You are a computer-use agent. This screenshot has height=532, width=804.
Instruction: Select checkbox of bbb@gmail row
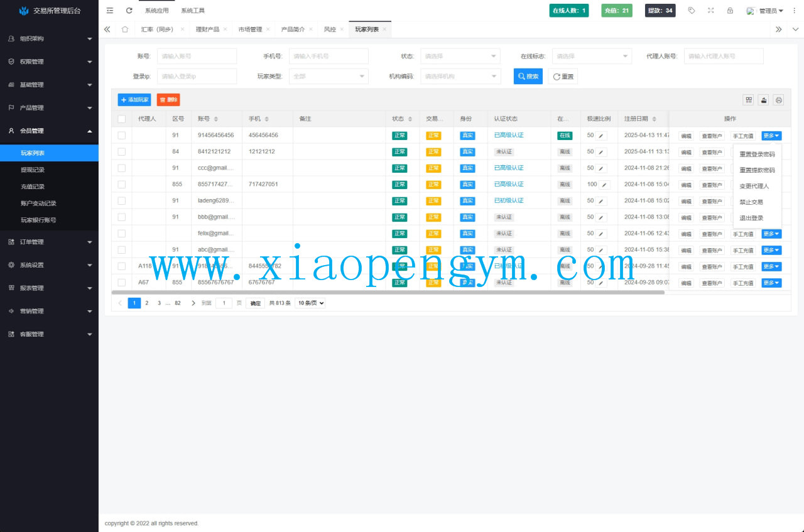[x=122, y=217]
